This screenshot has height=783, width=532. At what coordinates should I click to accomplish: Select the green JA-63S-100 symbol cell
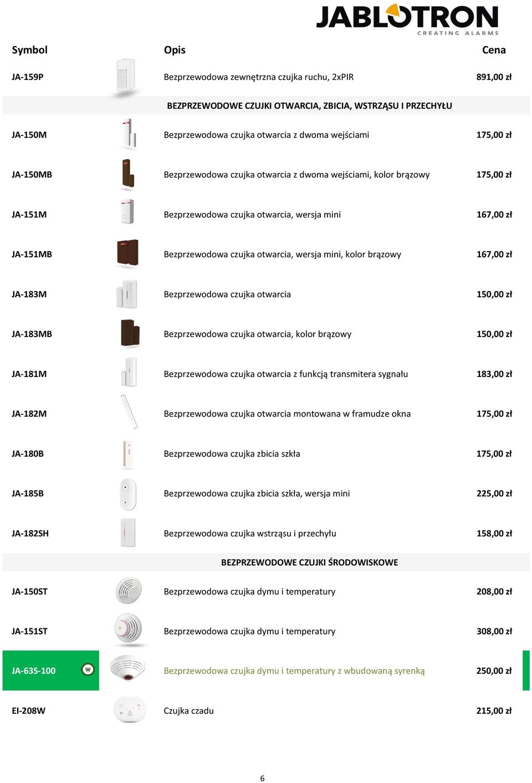pos(51,670)
